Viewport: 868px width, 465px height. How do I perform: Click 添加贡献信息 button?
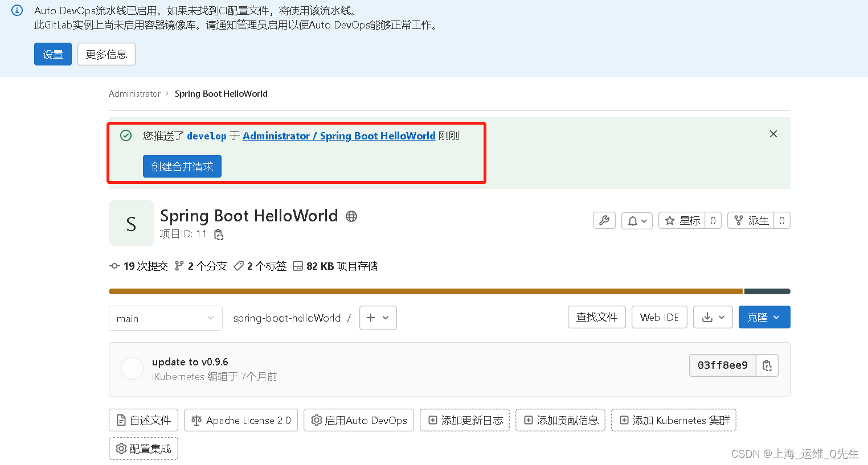(560, 420)
